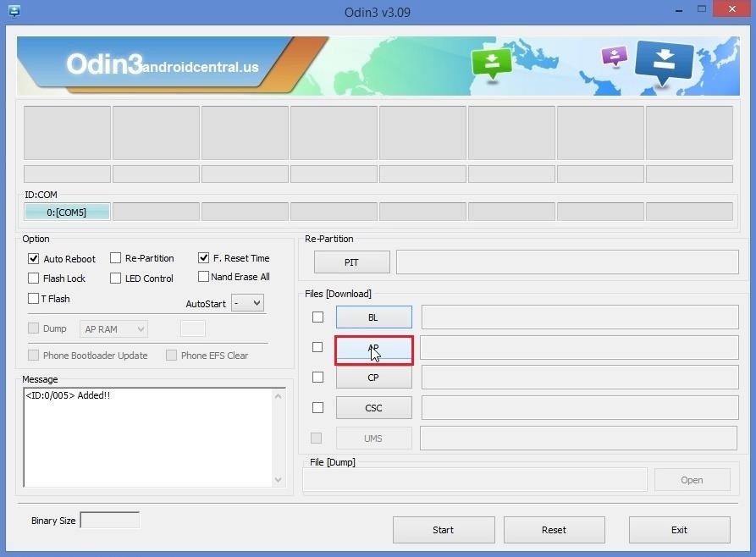This screenshot has width=756, height=557.
Task: Click the Exit button
Action: click(x=679, y=530)
